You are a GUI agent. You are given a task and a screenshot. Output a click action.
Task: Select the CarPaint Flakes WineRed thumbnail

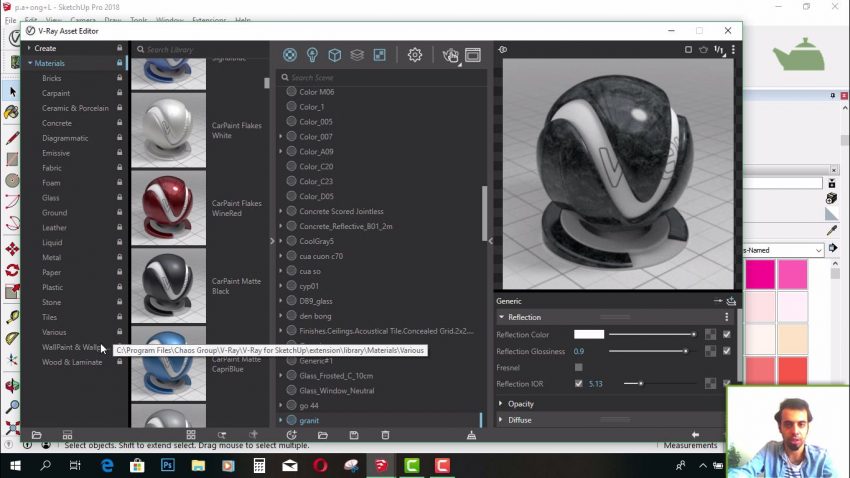(x=169, y=208)
